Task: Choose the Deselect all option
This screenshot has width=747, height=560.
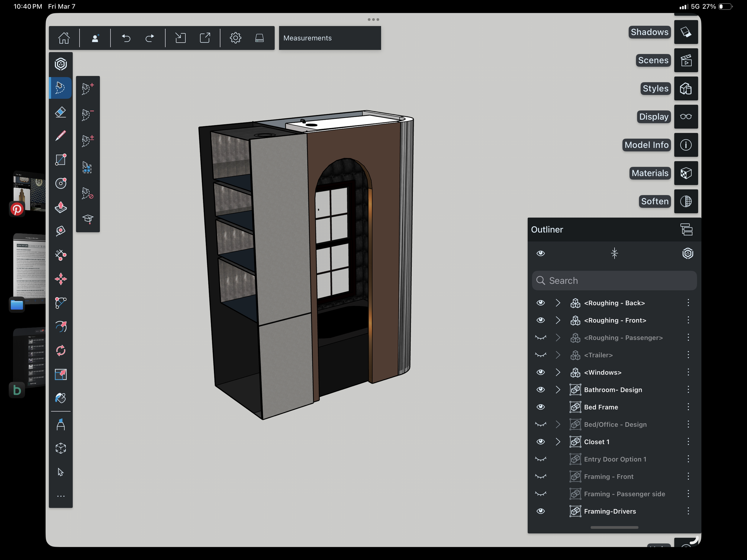Action: coord(88,194)
